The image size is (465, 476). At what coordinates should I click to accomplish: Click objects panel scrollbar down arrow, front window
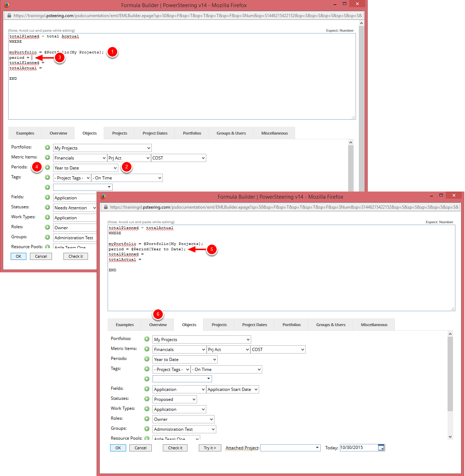pos(450,436)
